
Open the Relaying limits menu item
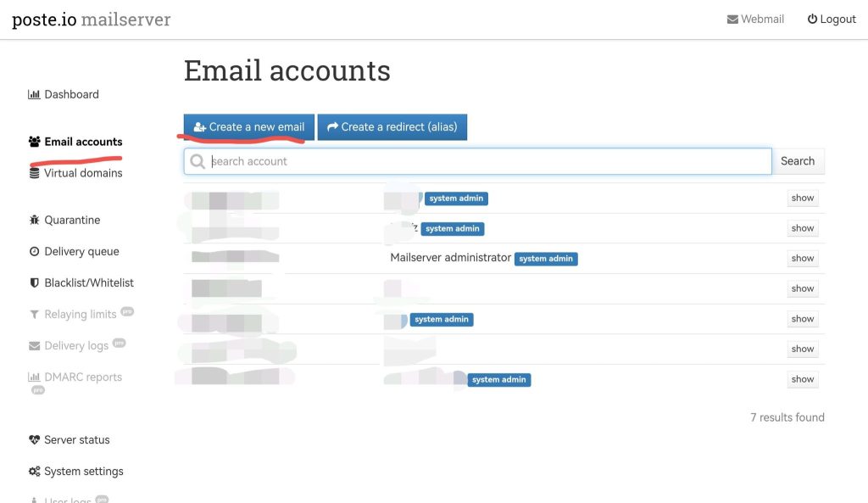point(80,315)
